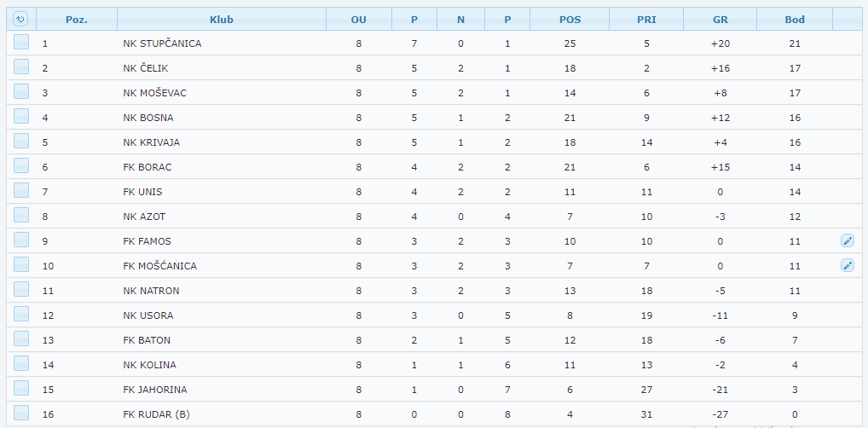
Task: Enable the checkbox next to NK KOLINA
Action: [x=21, y=364]
